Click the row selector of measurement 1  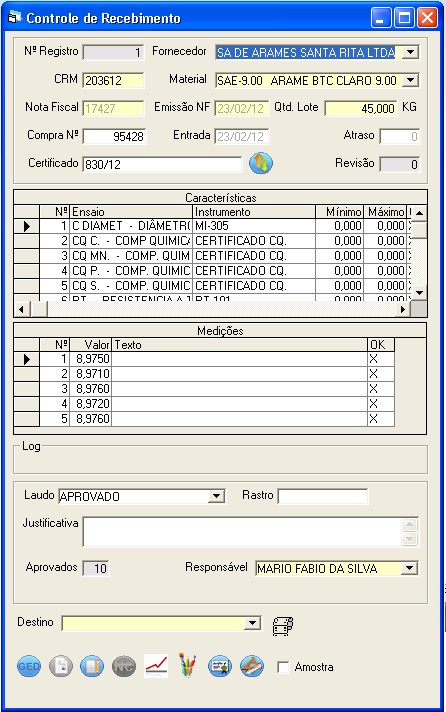[x=27, y=359]
